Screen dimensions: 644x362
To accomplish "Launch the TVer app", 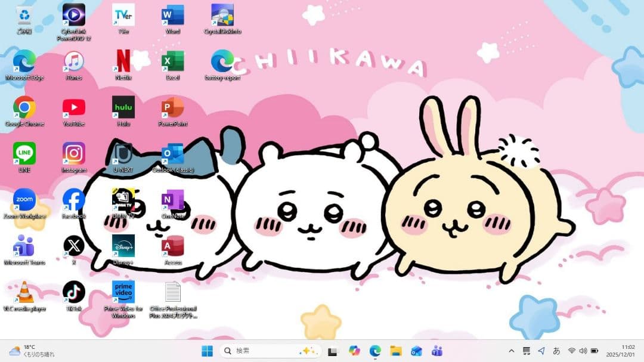I will (x=123, y=15).
